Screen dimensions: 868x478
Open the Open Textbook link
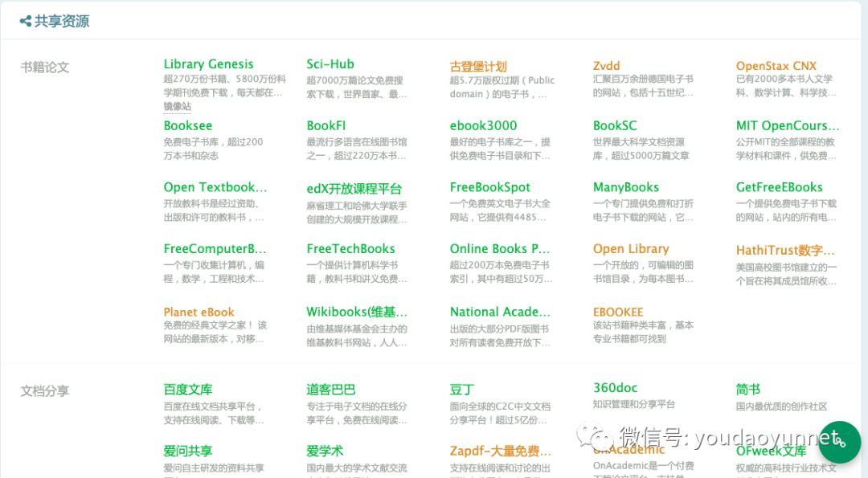click(x=215, y=187)
